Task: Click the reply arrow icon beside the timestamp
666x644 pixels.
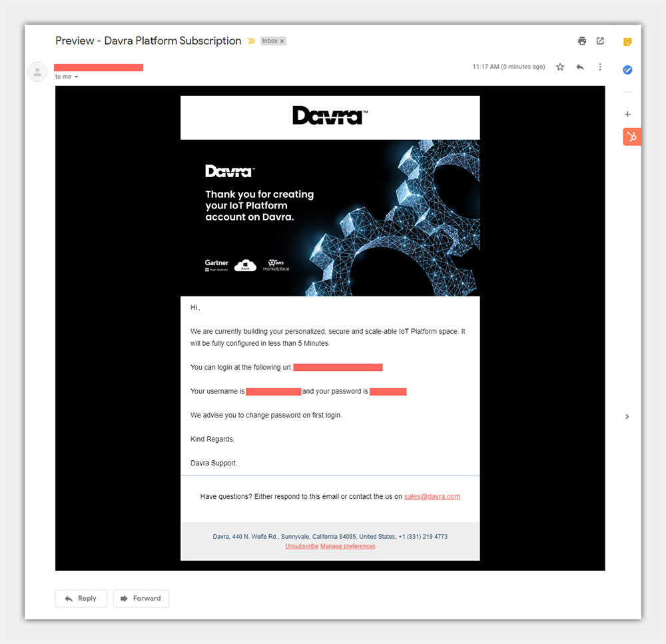Action: tap(580, 67)
